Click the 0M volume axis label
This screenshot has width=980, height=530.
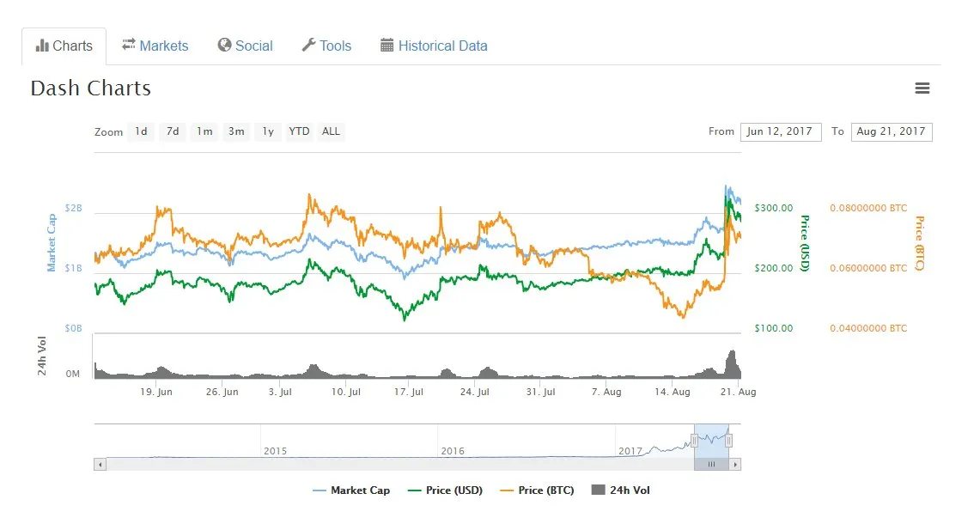[x=72, y=374]
